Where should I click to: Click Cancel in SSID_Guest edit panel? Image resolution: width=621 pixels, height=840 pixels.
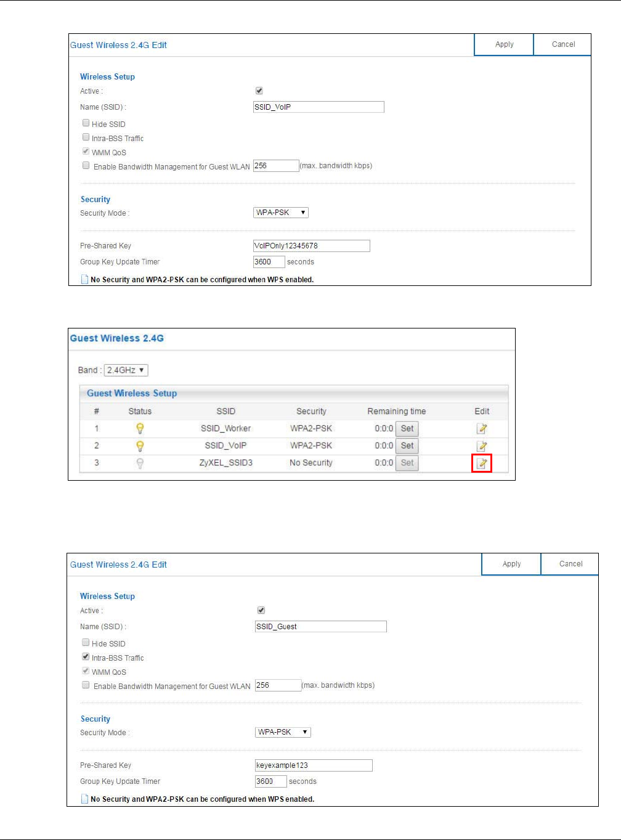tap(570, 564)
